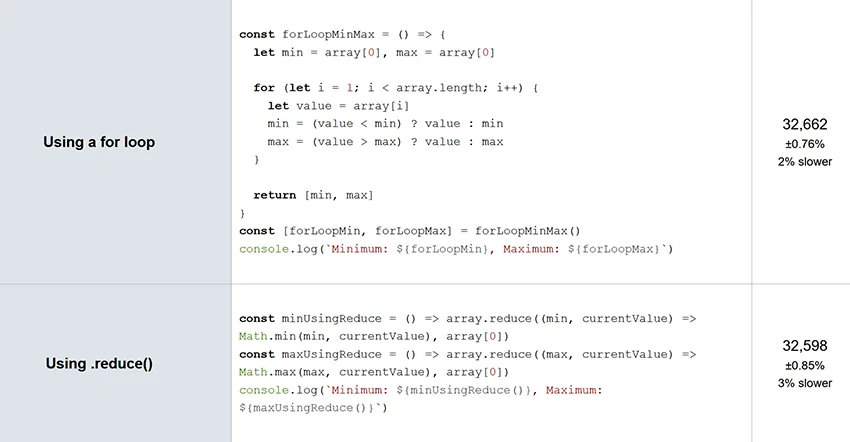Click the "return [min, max]" statement
Screen dimensions: 850x442
[x=313, y=195]
